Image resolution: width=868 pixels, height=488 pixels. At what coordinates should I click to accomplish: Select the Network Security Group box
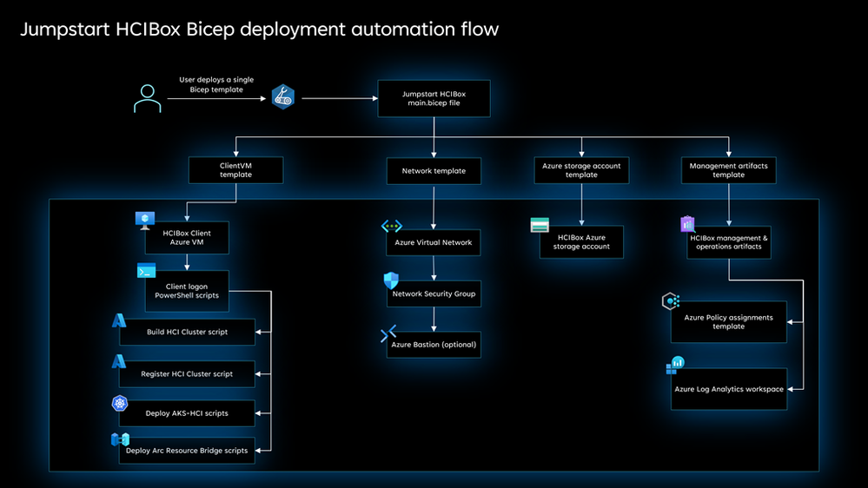click(x=434, y=293)
